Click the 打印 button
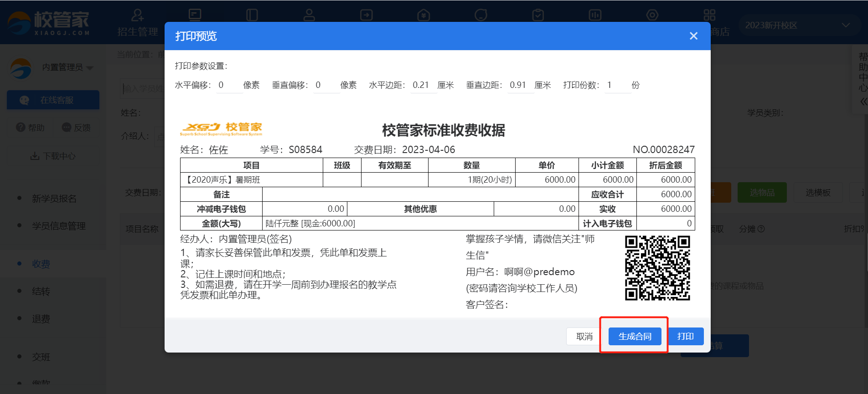Image resolution: width=868 pixels, height=394 pixels. (x=685, y=336)
